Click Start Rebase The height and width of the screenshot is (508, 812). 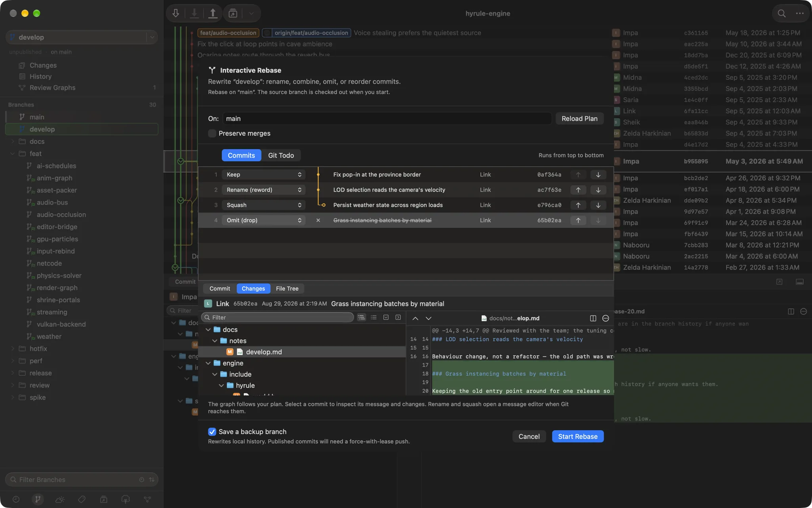pyautogui.click(x=578, y=436)
